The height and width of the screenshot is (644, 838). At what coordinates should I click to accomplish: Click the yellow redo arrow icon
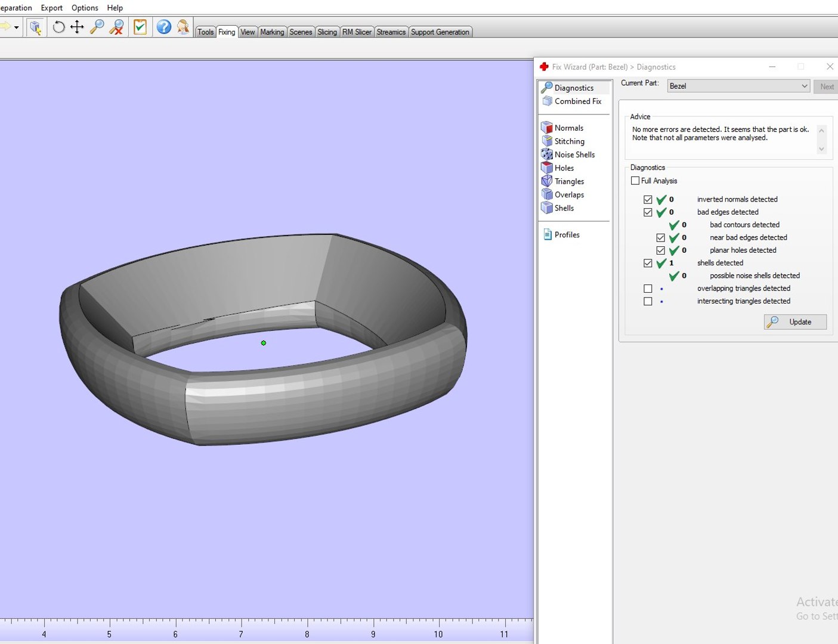(5, 27)
